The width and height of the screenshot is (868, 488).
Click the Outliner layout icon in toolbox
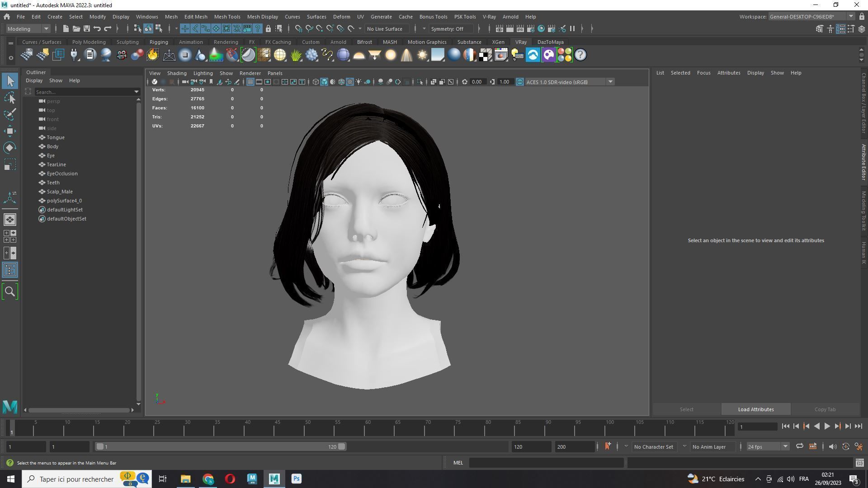[10, 270]
